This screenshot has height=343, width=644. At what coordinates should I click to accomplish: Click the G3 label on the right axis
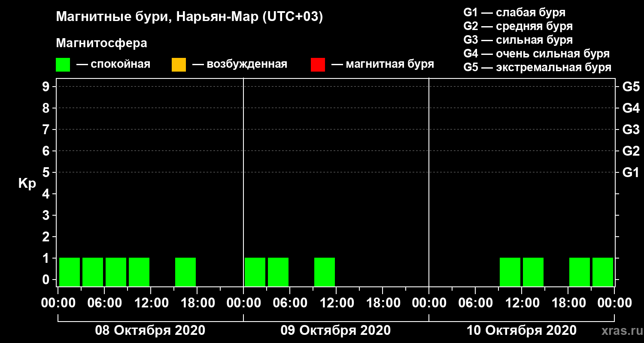631,129
